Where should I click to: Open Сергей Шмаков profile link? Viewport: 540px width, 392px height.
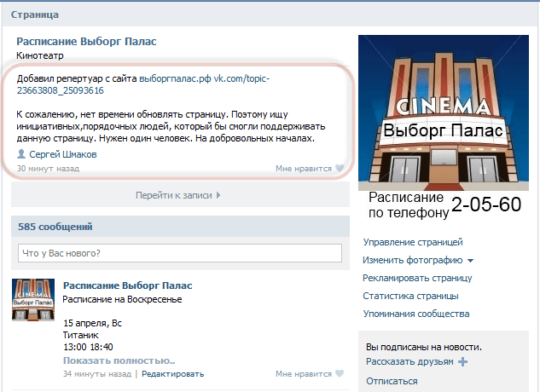(x=63, y=154)
